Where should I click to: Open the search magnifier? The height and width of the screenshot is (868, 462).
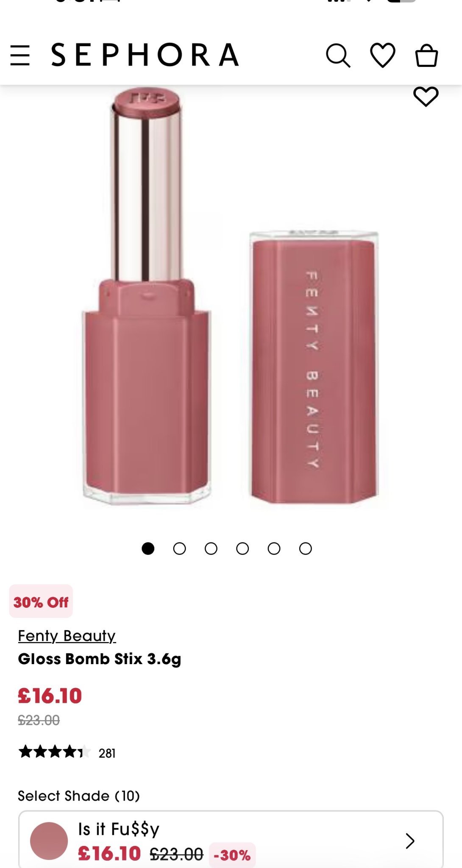click(338, 56)
